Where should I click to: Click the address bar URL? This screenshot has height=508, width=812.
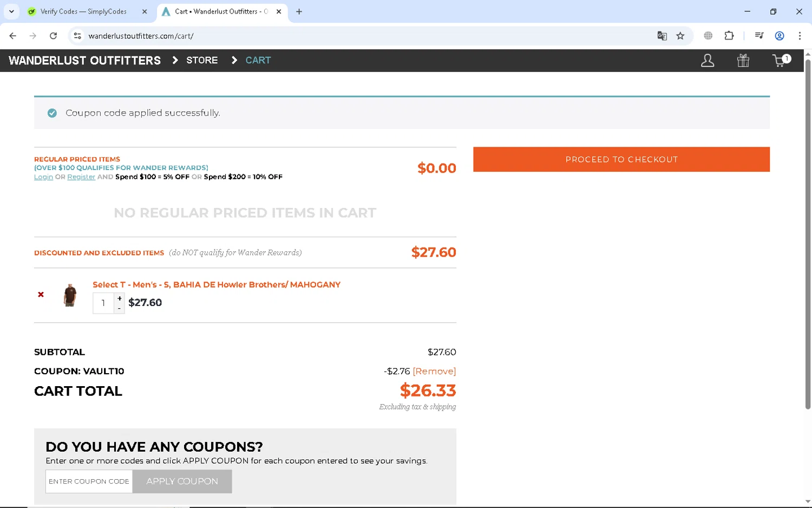(x=141, y=36)
